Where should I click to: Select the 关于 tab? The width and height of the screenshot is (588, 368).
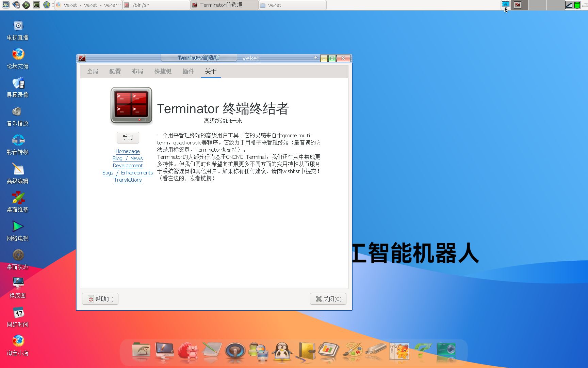point(211,71)
